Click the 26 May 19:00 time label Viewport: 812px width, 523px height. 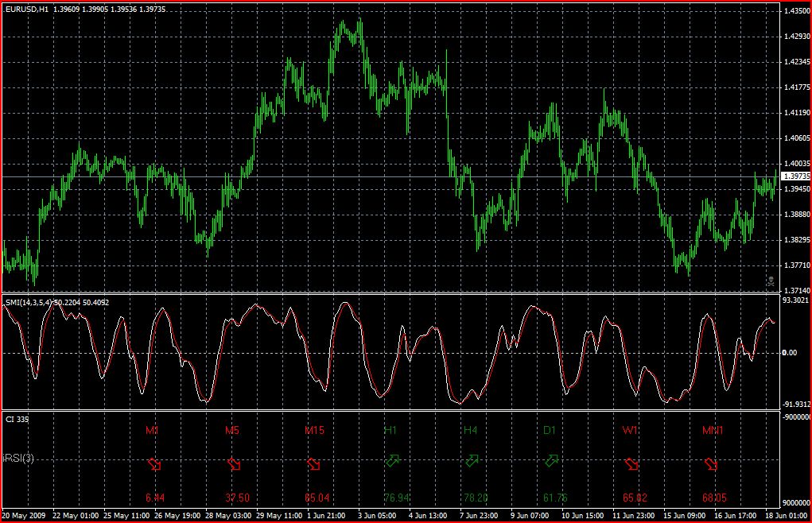tap(177, 515)
